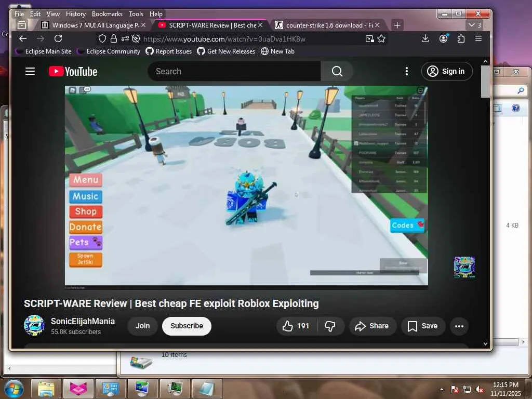This screenshot has width=532, height=399.
Task: Open the browser Downloads panel
Action: (x=425, y=38)
